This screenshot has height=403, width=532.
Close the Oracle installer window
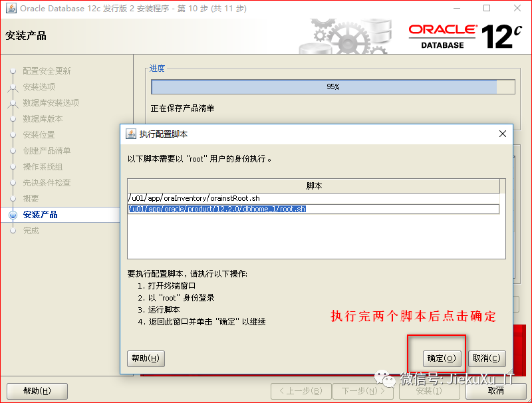pos(517,8)
